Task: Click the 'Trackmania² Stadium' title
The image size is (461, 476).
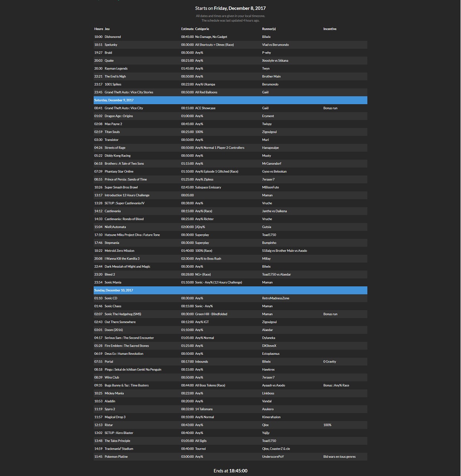Action: [x=119, y=449]
